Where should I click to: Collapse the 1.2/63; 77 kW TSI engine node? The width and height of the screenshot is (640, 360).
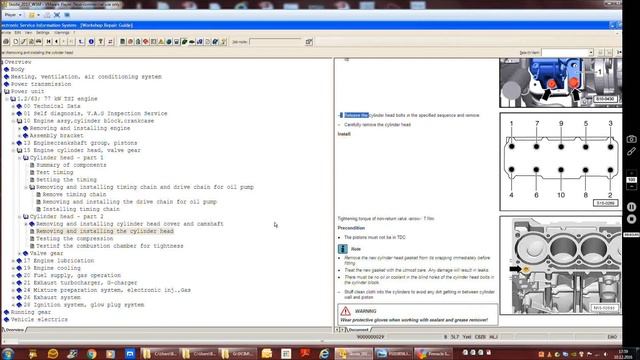point(7,99)
